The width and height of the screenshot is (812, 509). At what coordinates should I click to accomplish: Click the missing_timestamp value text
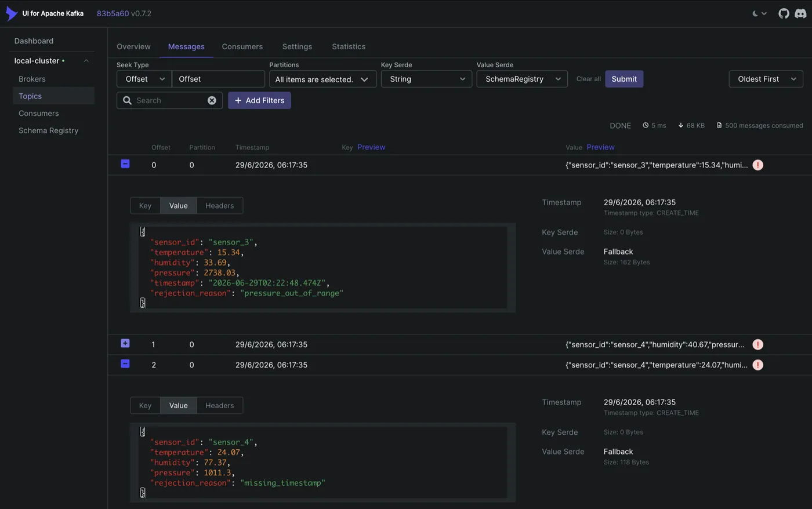coord(282,483)
